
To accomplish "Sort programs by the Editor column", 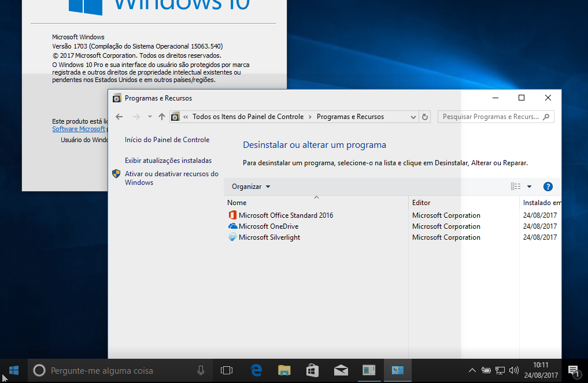I will point(464,202).
